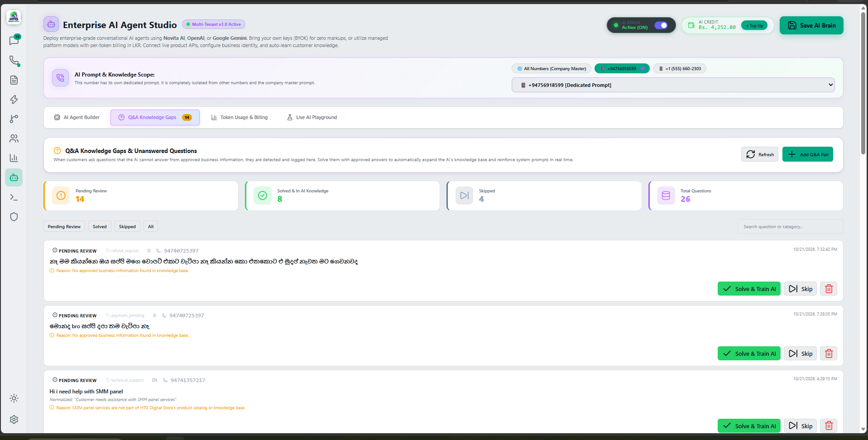The width and height of the screenshot is (868, 440).
Task: Skip the payment_pending question
Action: point(800,354)
